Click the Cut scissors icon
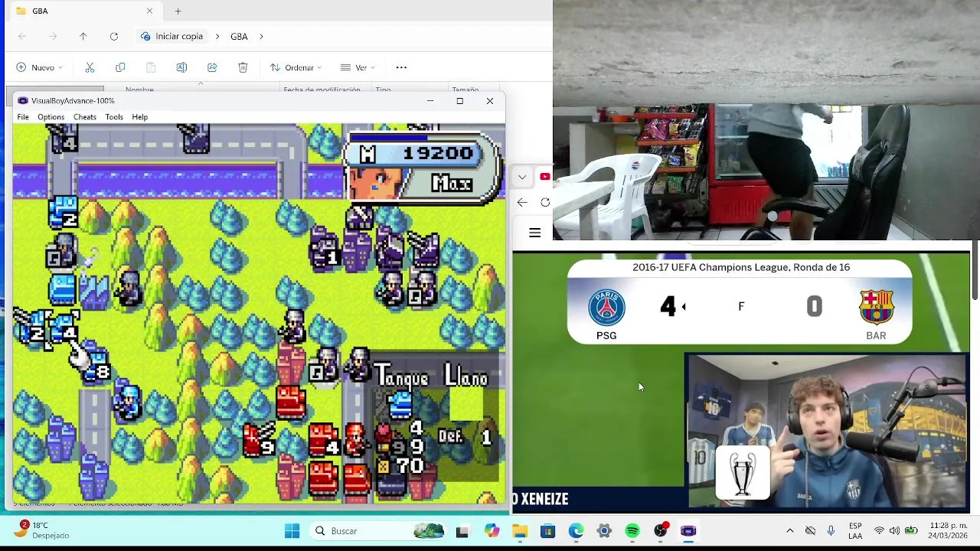Viewport: 980px width, 551px height. point(90,67)
